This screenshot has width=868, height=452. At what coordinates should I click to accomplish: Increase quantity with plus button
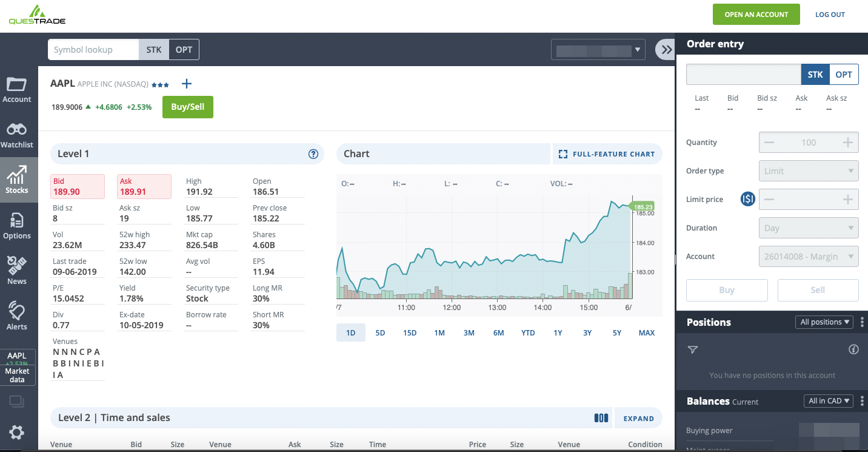[848, 143]
